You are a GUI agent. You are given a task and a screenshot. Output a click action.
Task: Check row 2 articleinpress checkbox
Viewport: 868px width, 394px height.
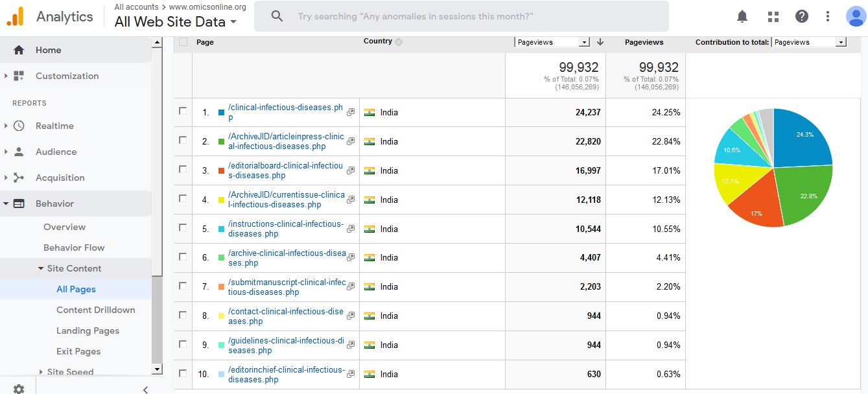[183, 140]
